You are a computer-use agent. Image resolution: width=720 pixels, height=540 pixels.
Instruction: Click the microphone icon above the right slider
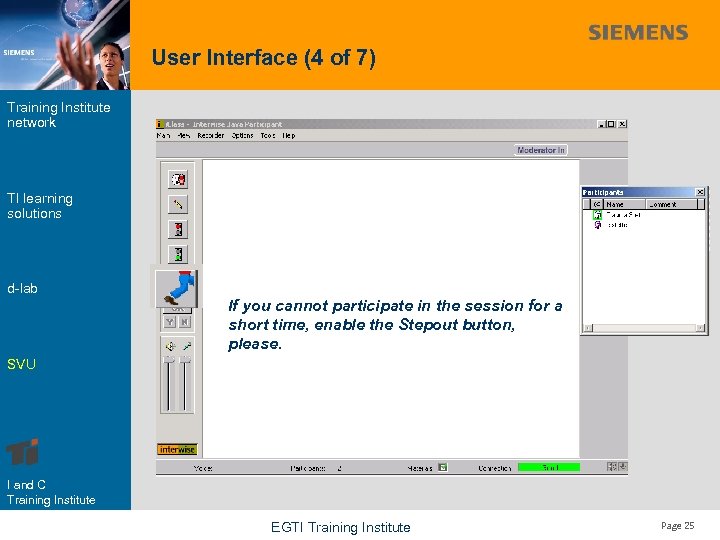[x=186, y=346]
